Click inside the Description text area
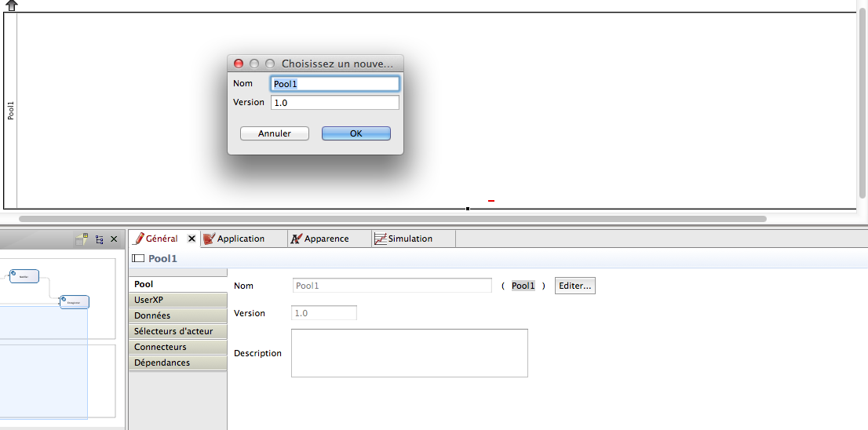This screenshot has height=430, width=868. point(409,353)
